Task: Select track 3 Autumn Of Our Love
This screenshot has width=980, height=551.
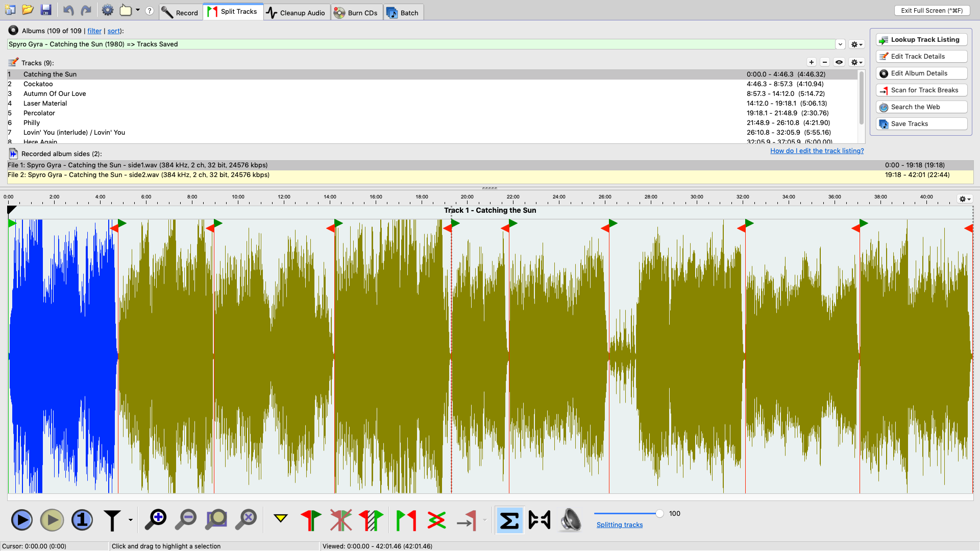Action: 432,93
